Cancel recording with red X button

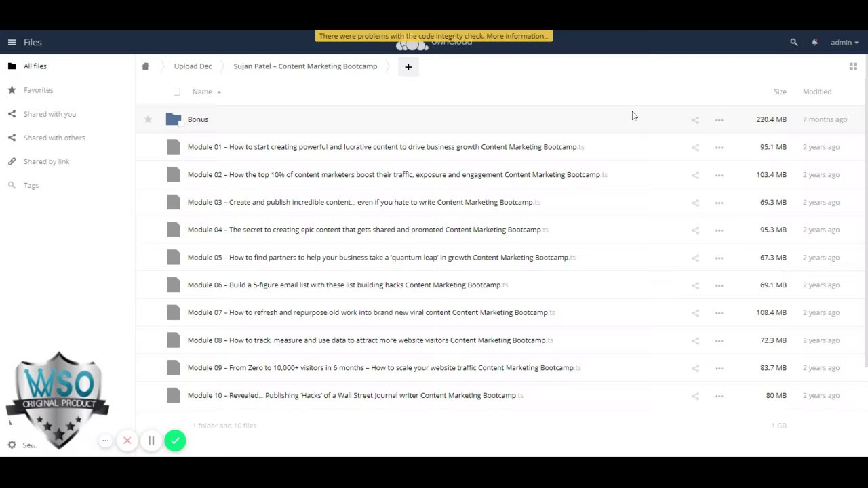click(x=127, y=441)
